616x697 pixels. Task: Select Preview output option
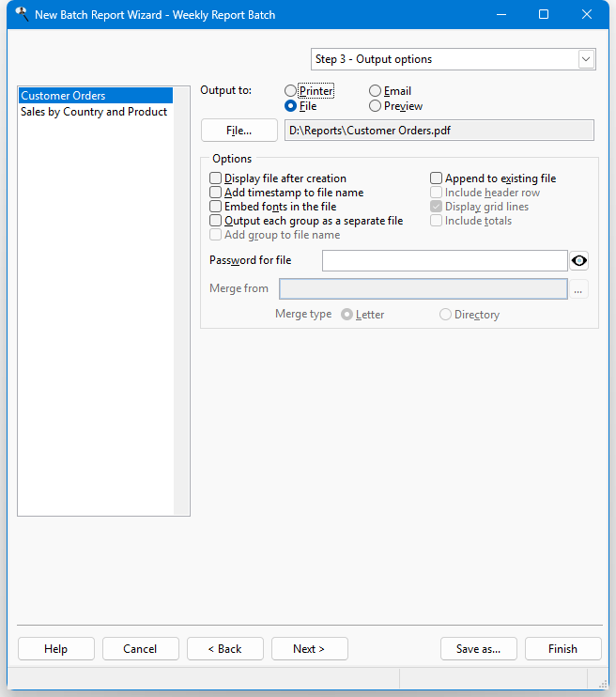395,106
